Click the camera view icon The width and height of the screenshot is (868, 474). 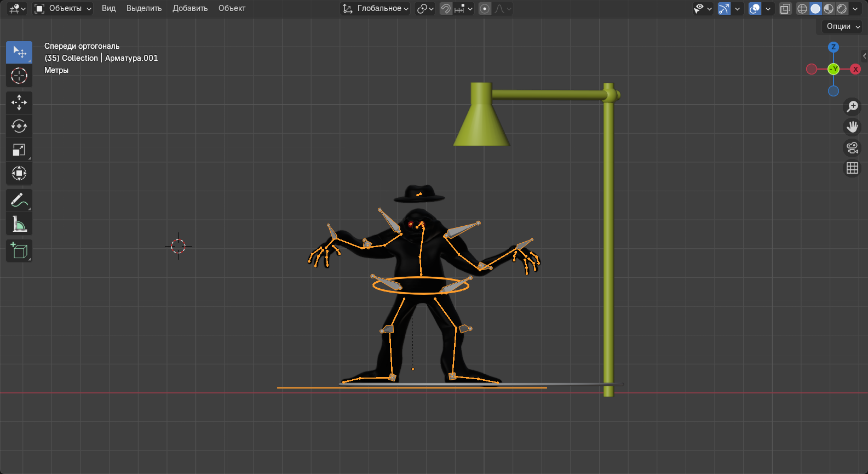pos(852,148)
